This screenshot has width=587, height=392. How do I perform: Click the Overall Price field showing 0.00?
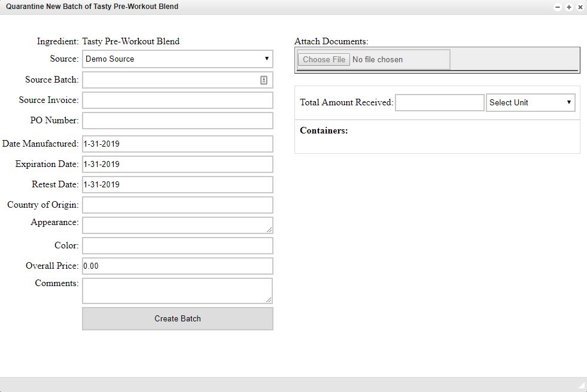178,266
